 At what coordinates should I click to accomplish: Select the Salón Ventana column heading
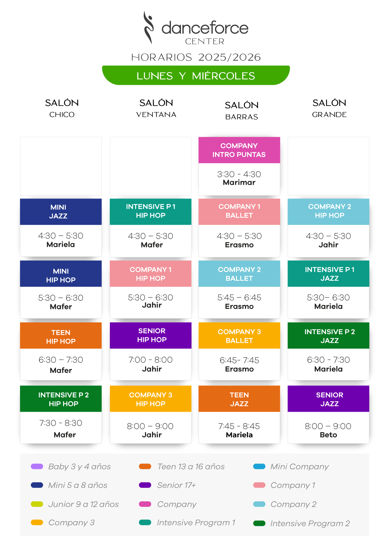coord(156,108)
